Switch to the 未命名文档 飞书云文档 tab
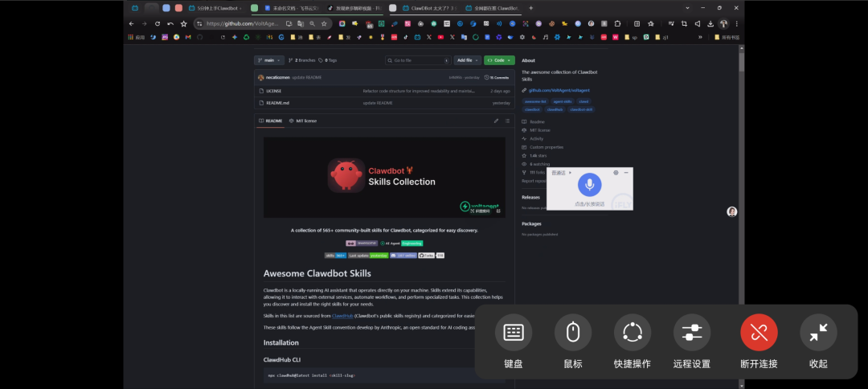 292,8
